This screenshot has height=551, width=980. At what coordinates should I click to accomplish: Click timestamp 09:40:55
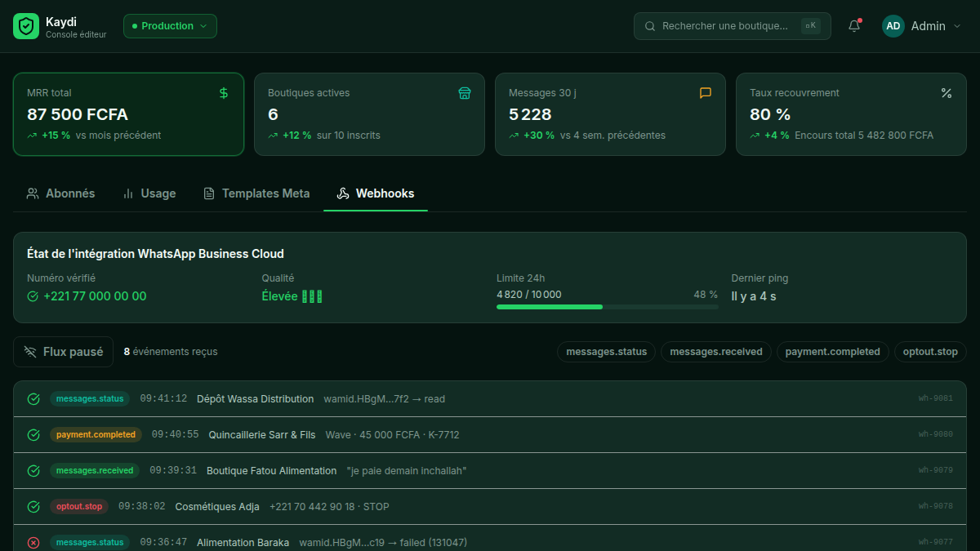pos(175,435)
